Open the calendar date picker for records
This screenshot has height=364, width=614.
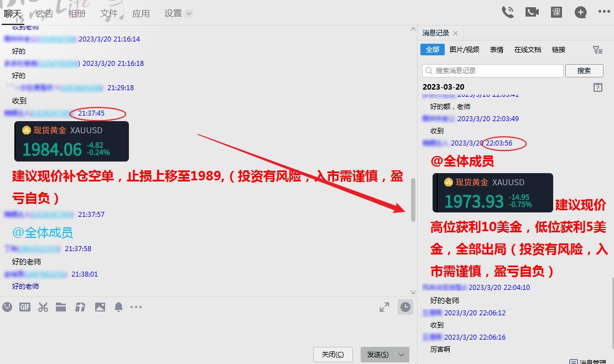597,87
